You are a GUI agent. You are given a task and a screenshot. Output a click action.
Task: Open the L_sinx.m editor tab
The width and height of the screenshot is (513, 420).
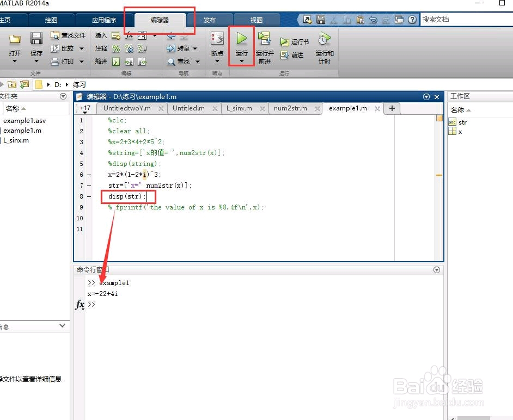coord(239,108)
